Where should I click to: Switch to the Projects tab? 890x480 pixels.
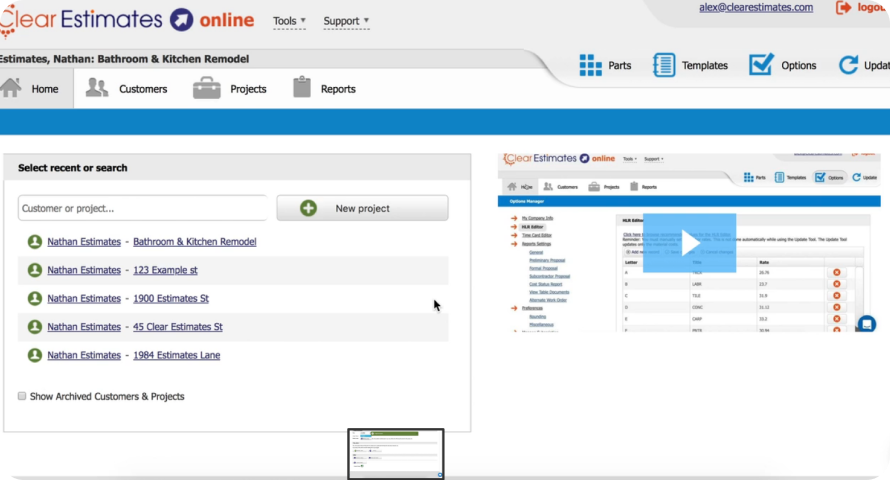[229, 89]
